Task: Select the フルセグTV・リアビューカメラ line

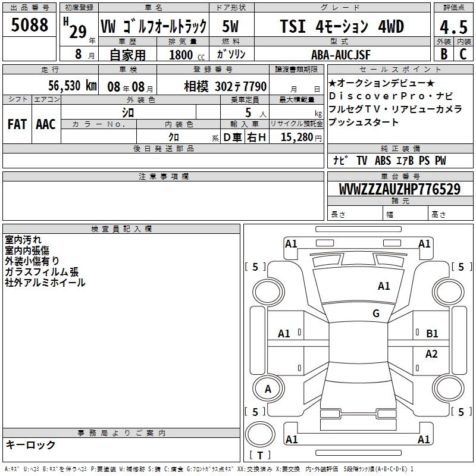Action: 395,109
